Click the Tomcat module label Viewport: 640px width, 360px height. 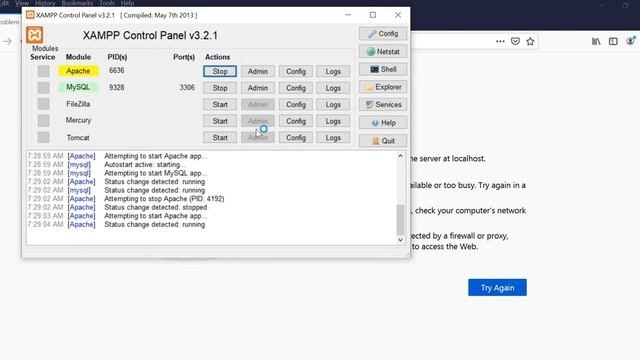78,138
